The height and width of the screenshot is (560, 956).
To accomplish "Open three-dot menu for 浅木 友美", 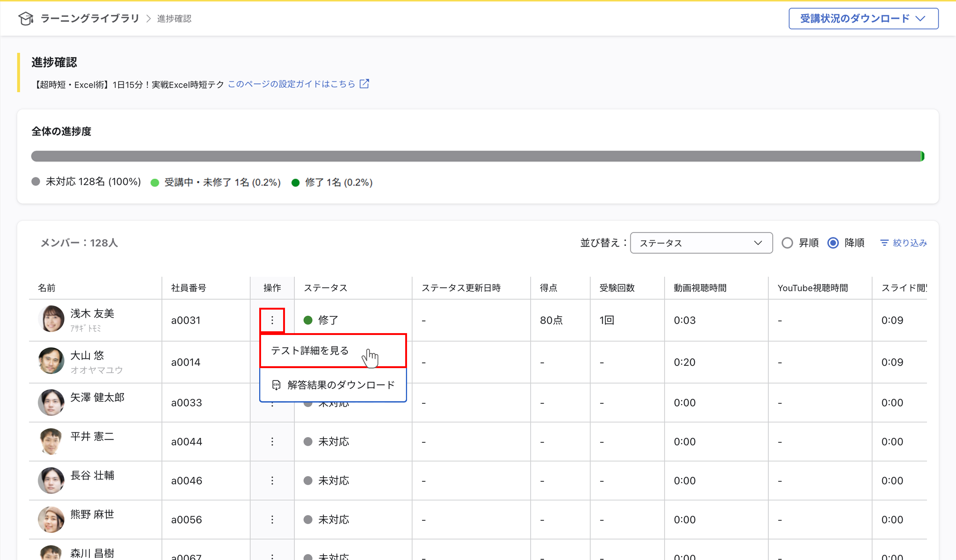I will pyautogui.click(x=272, y=320).
